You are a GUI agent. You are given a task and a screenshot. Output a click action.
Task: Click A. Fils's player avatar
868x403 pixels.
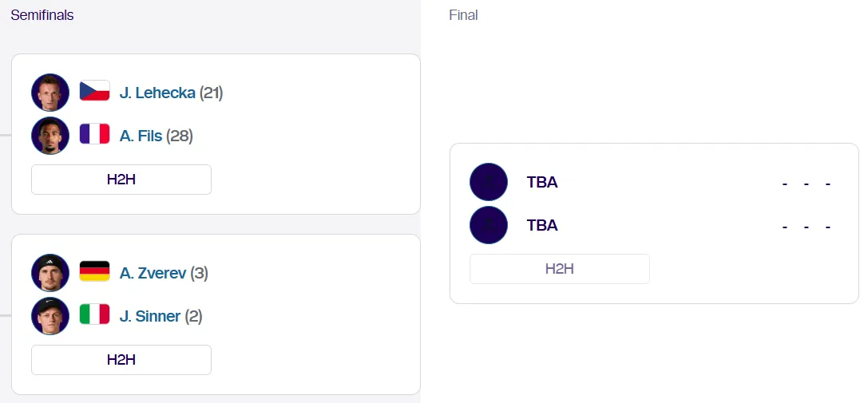(x=50, y=136)
